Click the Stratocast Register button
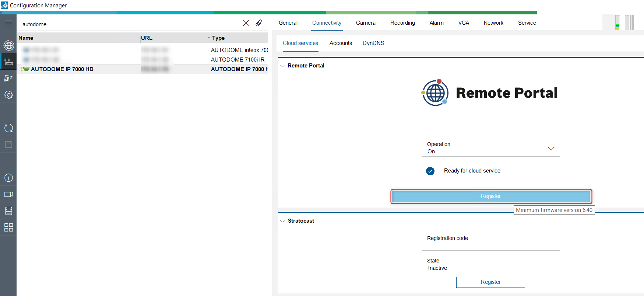 tap(490, 282)
